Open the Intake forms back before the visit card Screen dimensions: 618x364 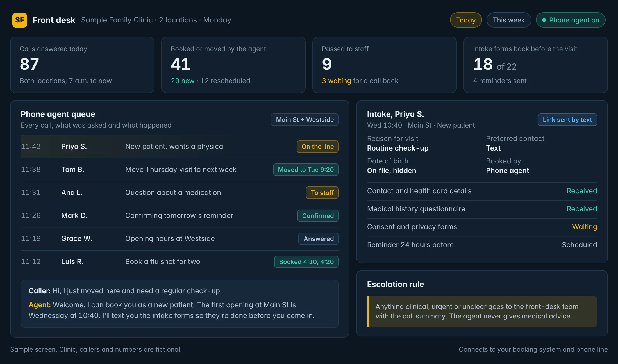pyautogui.click(x=536, y=65)
